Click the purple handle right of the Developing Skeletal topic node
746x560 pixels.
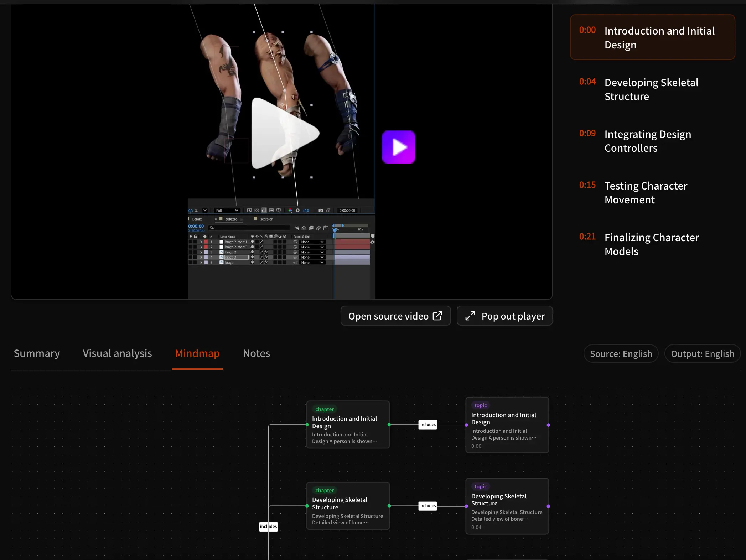pos(548,506)
